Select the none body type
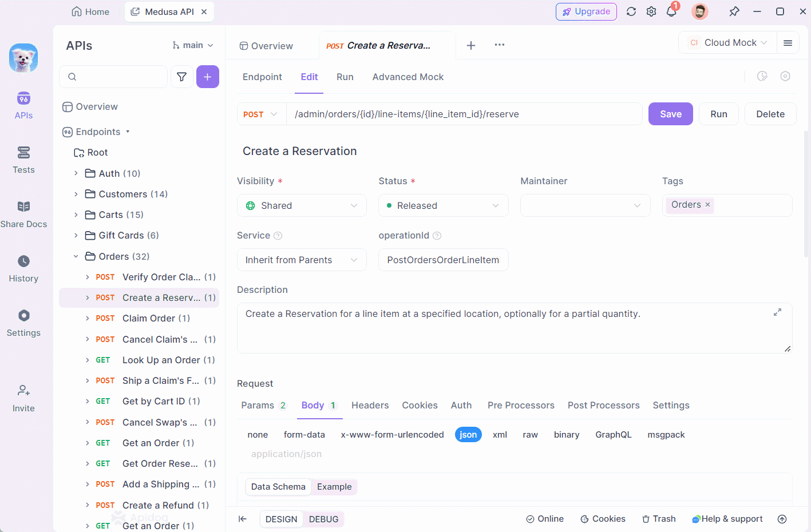This screenshot has width=811, height=532. point(258,435)
